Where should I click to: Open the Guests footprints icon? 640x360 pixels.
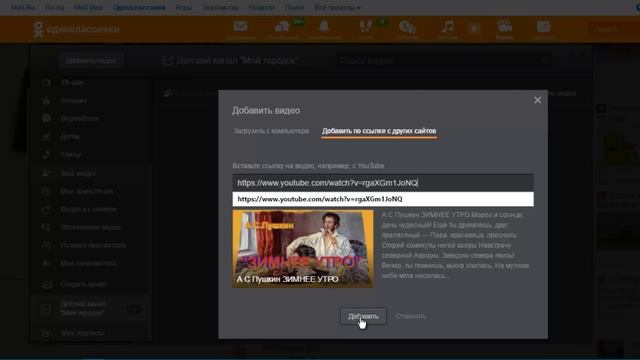[365, 27]
